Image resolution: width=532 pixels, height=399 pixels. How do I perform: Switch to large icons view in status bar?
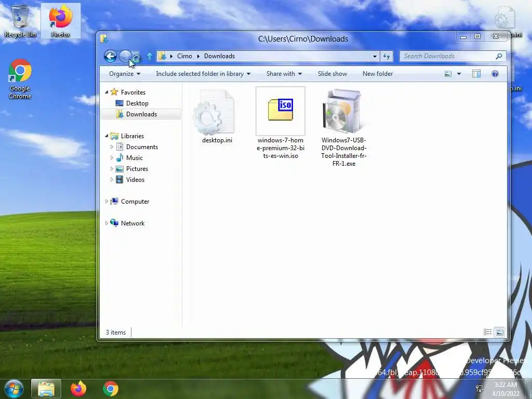tap(499, 332)
